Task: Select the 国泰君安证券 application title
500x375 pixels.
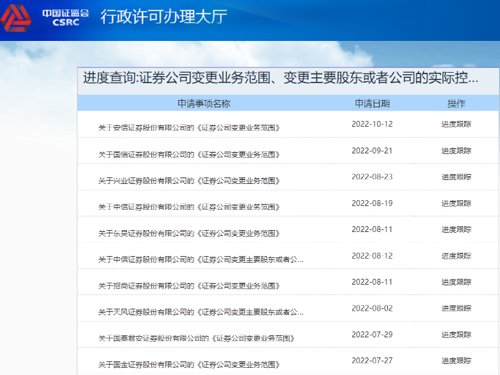Action: pyautogui.click(x=196, y=338)
